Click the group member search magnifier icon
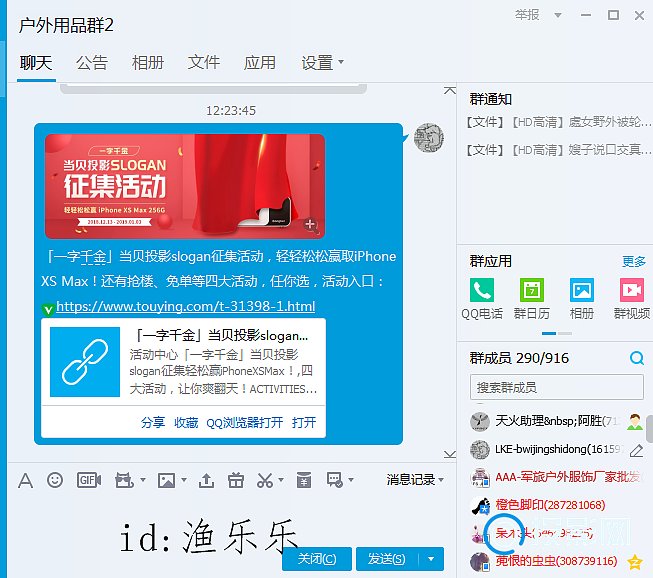Image resolution: width=653 pixels, height=578 pixels. (636, 358)
